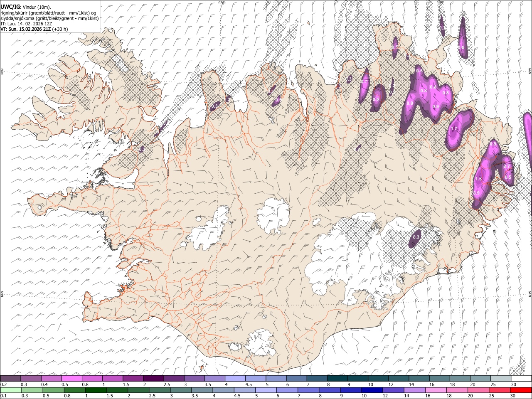Screen dimensions: 532x399
Task: Click the '0.3' value on Vatnajökull glacier
Action: point(416,237)
